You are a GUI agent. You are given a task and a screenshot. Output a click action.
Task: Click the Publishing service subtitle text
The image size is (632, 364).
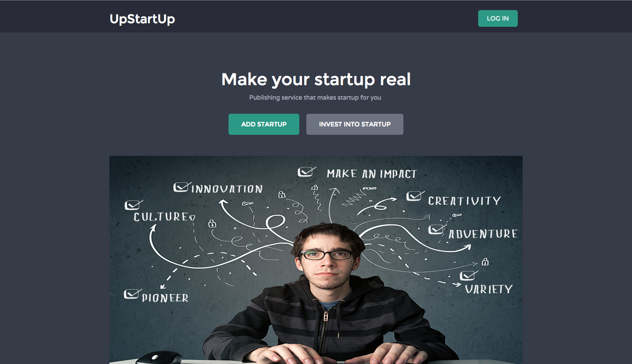(x=315, y=97)
